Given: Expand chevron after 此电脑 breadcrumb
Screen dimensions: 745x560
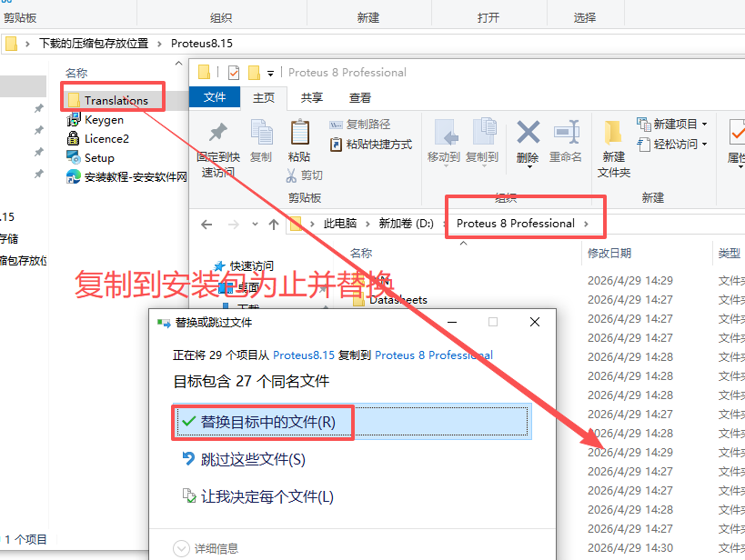Looking at the screenshot, I should click(x=367, y=224).
